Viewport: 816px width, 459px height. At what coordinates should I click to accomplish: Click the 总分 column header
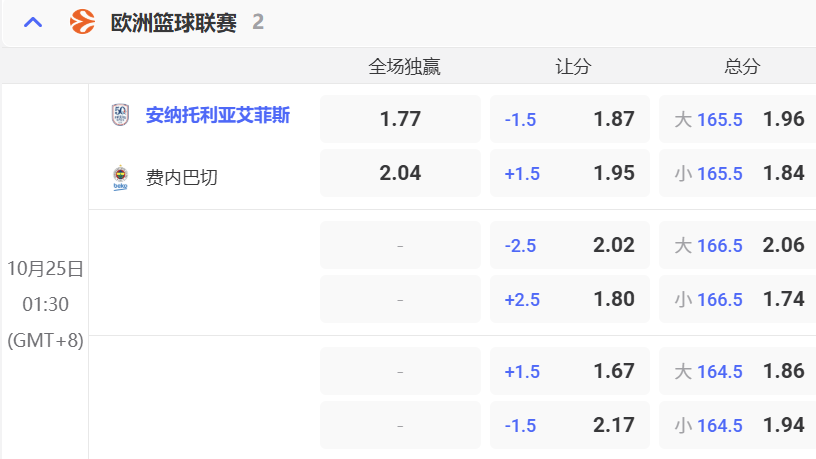click(742, 66)
